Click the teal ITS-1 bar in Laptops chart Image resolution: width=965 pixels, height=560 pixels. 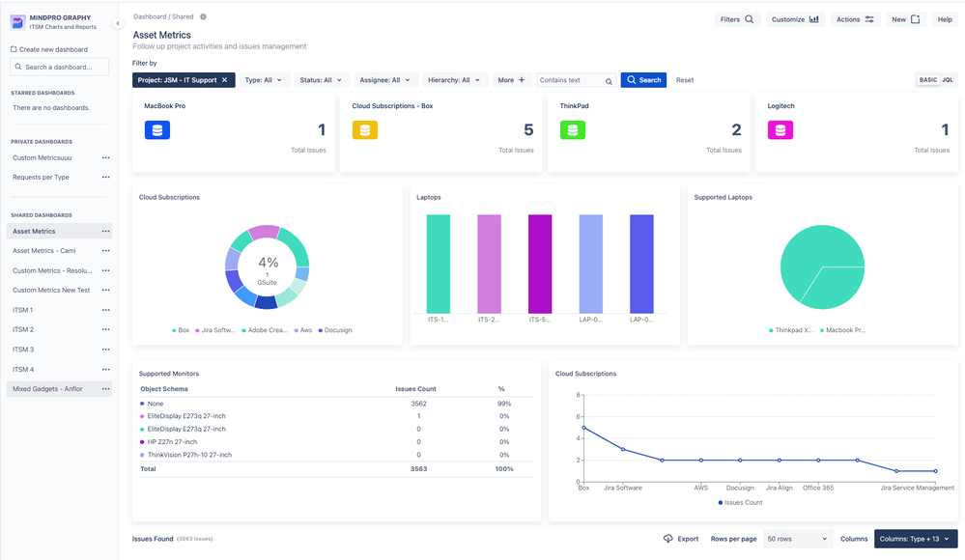click(439, 264)
